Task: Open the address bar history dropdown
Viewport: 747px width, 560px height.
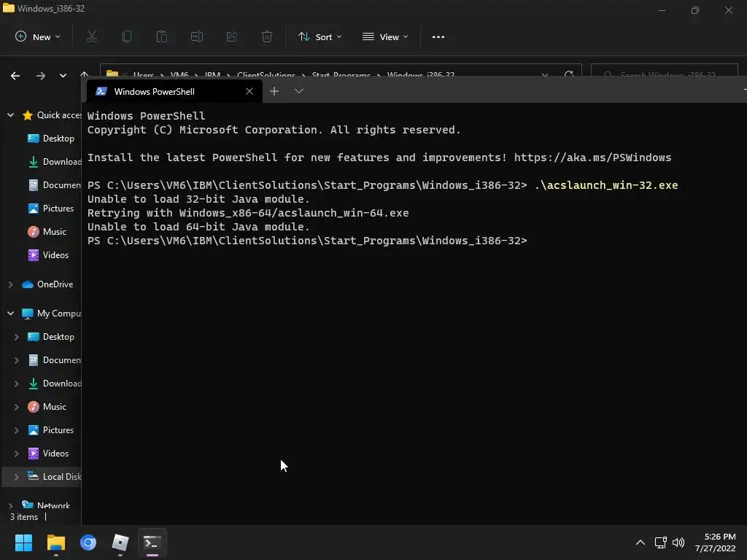Action: click(544, 75)
